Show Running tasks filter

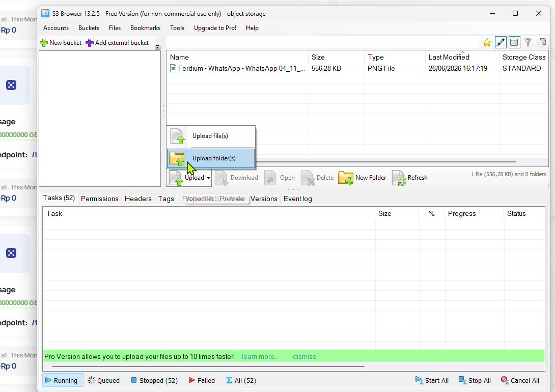pos(62,381)
